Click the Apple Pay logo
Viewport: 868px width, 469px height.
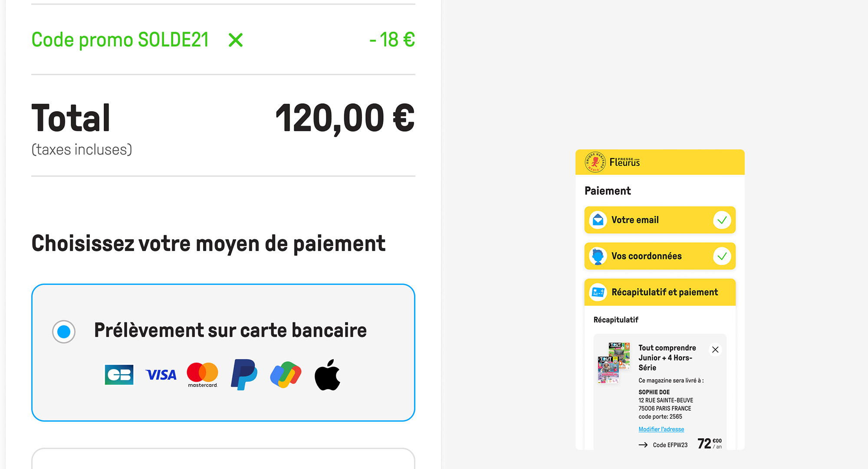point(327,375)
